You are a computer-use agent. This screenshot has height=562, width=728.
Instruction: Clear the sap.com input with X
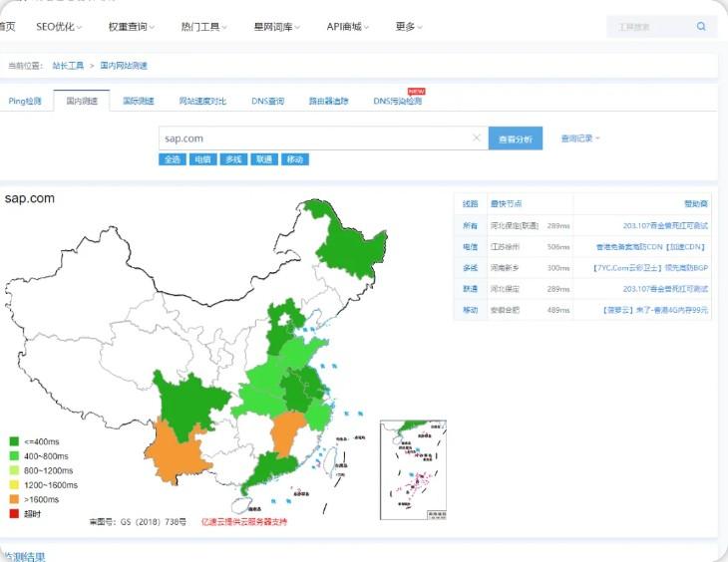(477, 138)
